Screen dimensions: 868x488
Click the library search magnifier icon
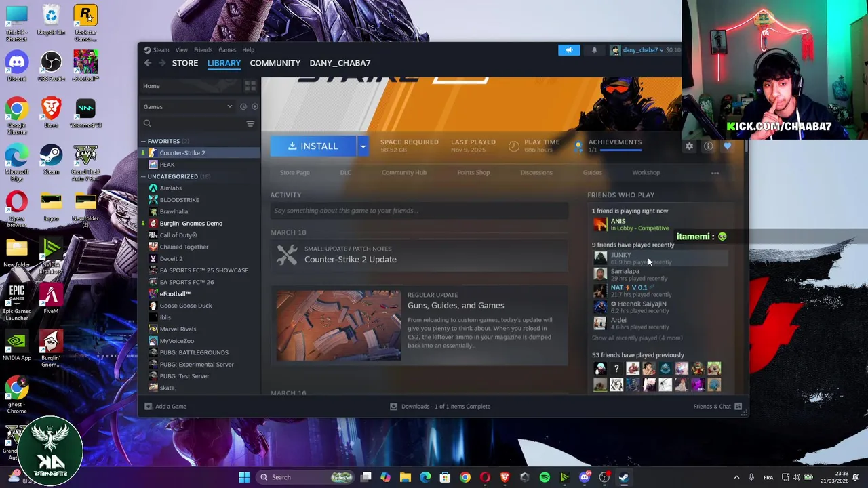point(147,123)
